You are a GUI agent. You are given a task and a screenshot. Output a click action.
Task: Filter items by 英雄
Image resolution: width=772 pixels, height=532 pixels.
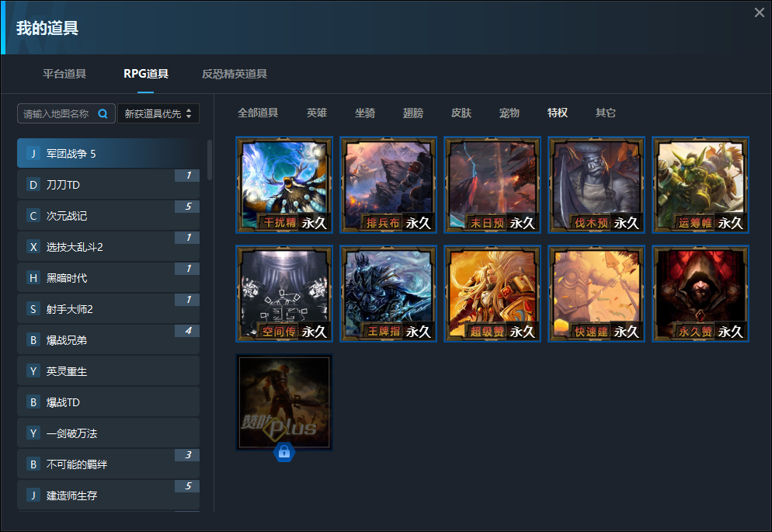coord(317,113)
